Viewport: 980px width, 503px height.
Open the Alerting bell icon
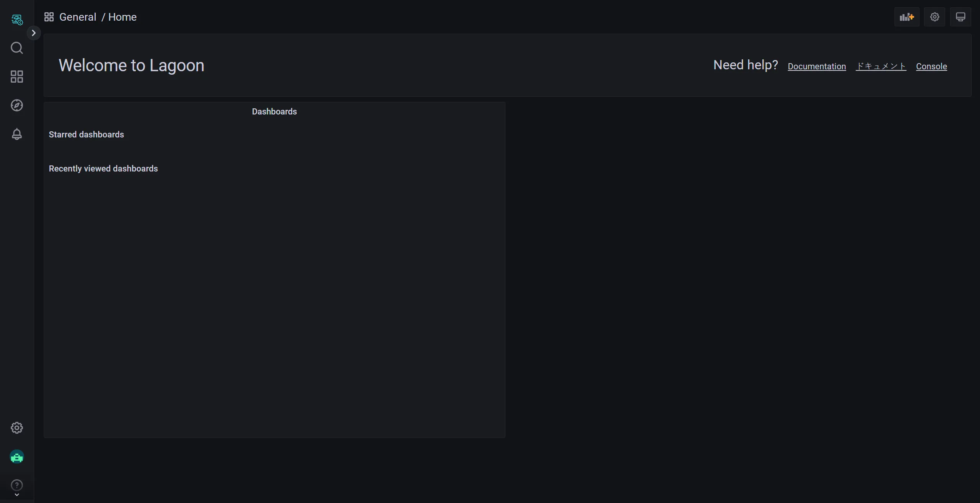tap(17, 134)
